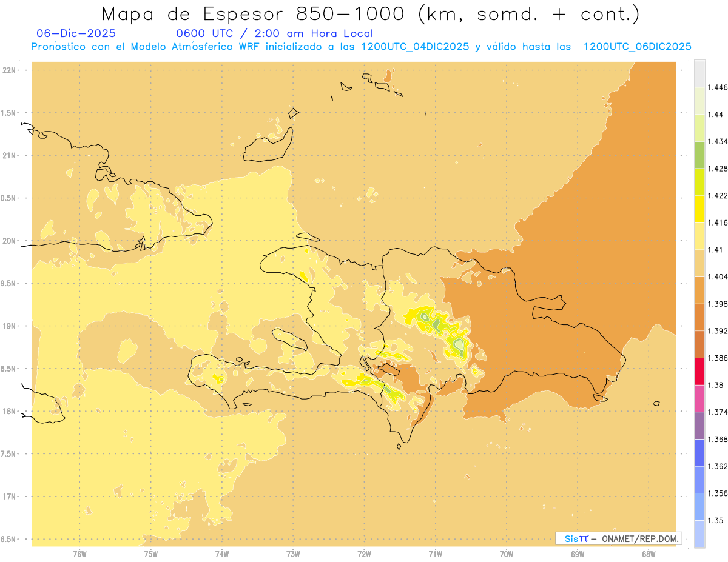Click the '19N' latitude label
This screenshot has width=728, height=562.
pyautogui.click(x=9, y=326)
